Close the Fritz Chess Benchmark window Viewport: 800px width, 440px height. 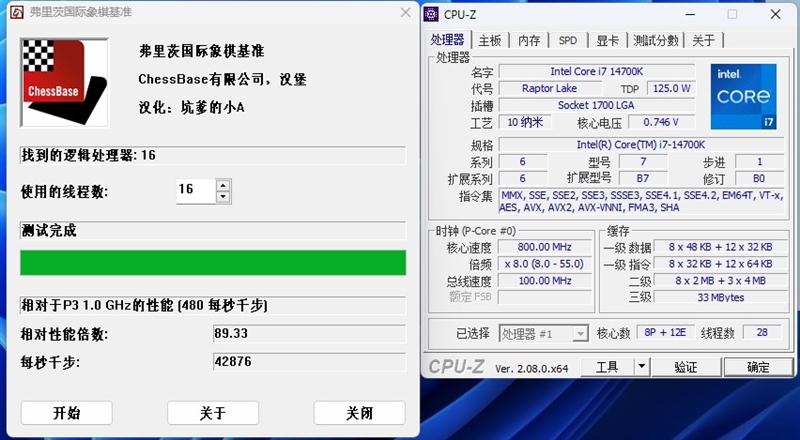pyautogui.click(x=406, y=12)
